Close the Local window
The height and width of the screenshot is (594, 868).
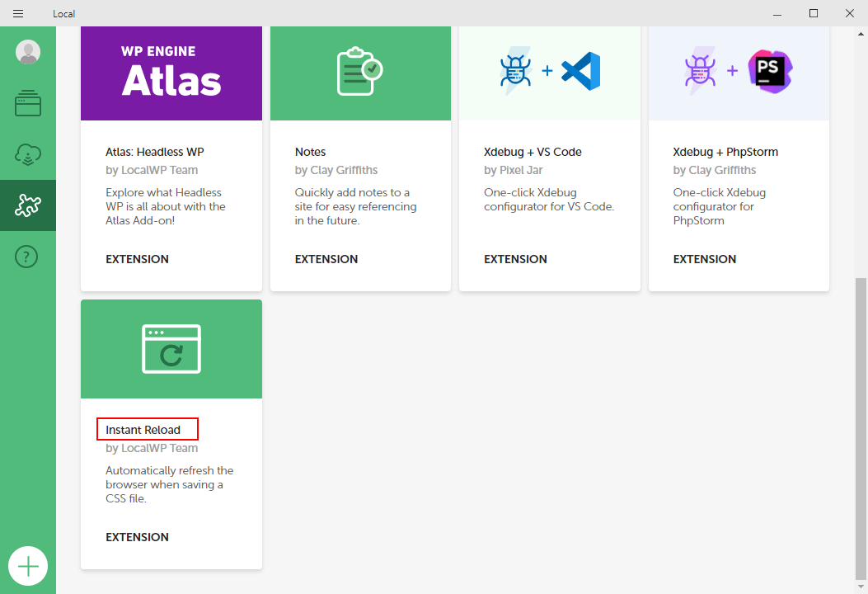(850, 13)
